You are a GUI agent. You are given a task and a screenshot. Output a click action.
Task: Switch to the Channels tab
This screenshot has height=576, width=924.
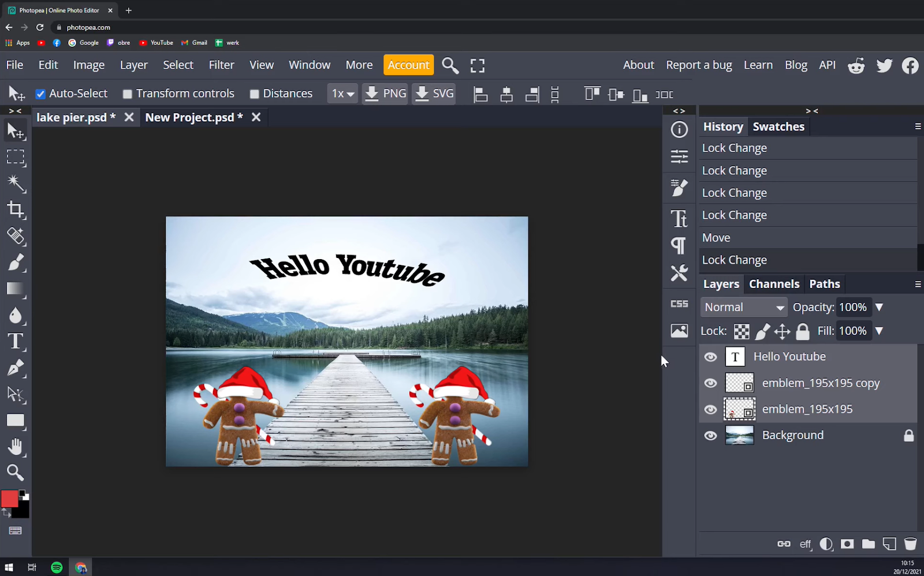(774, 283)
